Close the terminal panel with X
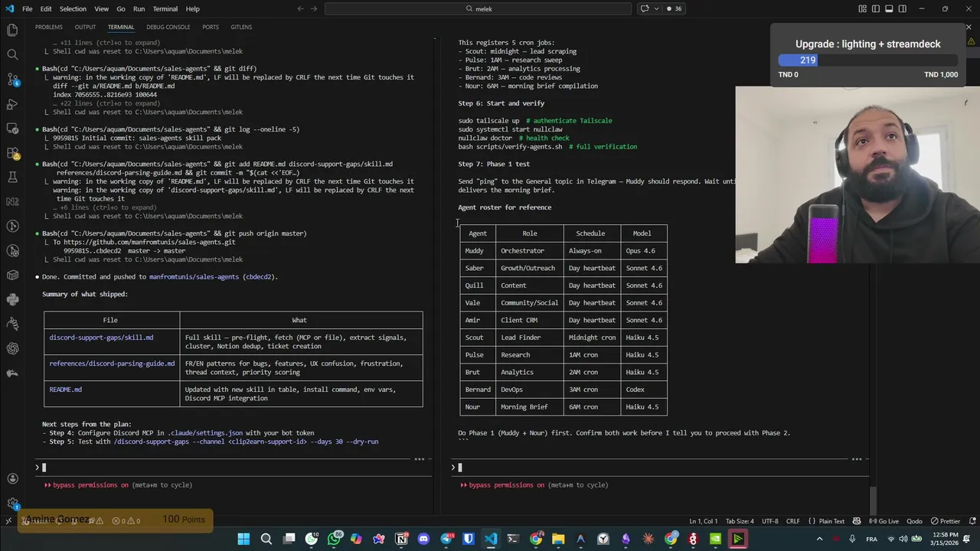The height and width of the screenshot is (551, 980). tap(969, 27)
